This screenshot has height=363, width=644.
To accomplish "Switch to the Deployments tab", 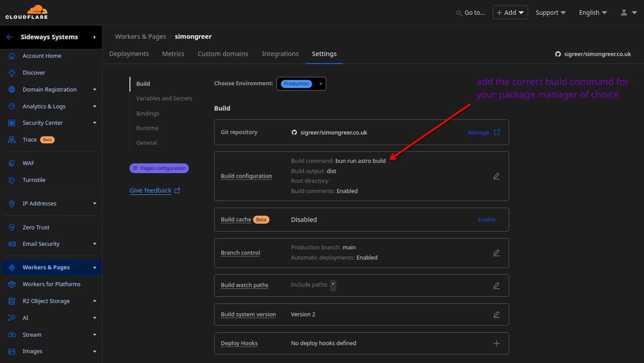I will [129, 54].
